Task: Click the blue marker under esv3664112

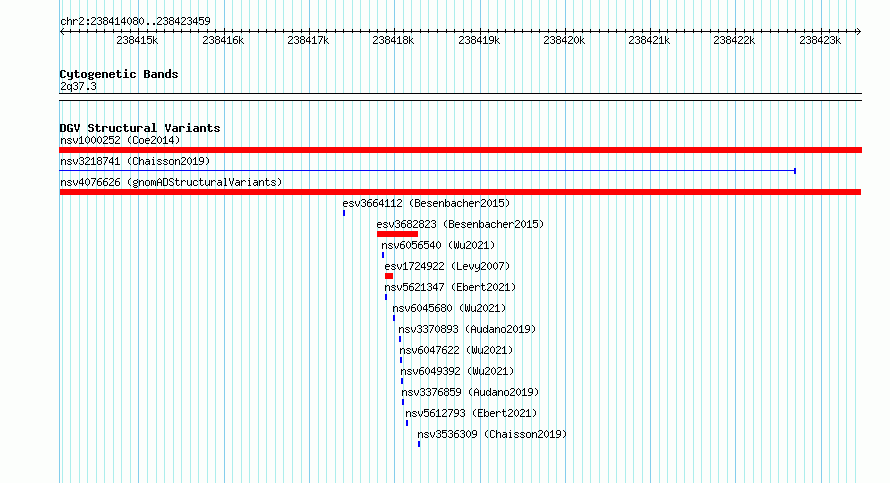Action: (344, 213)
